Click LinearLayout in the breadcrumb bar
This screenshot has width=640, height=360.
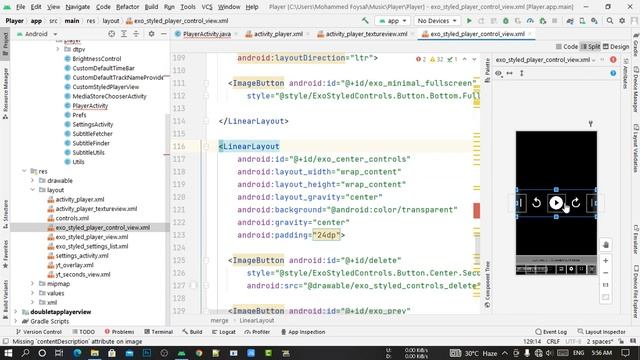(257, 321)
